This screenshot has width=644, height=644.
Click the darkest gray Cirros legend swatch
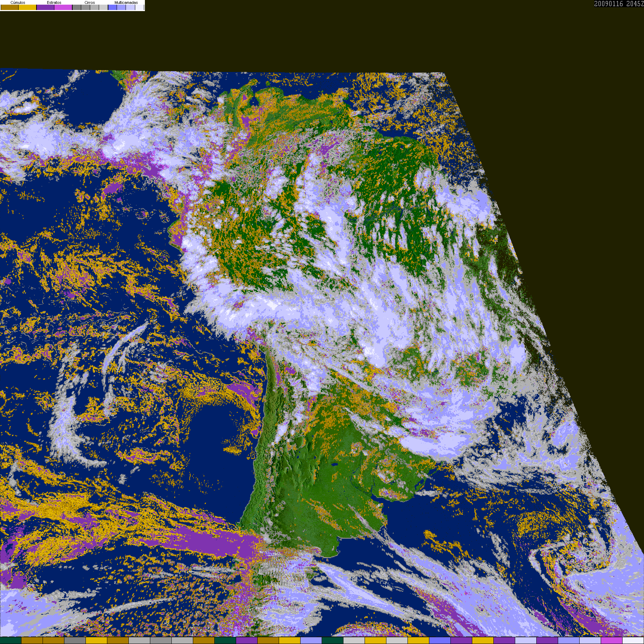[77, 7]
